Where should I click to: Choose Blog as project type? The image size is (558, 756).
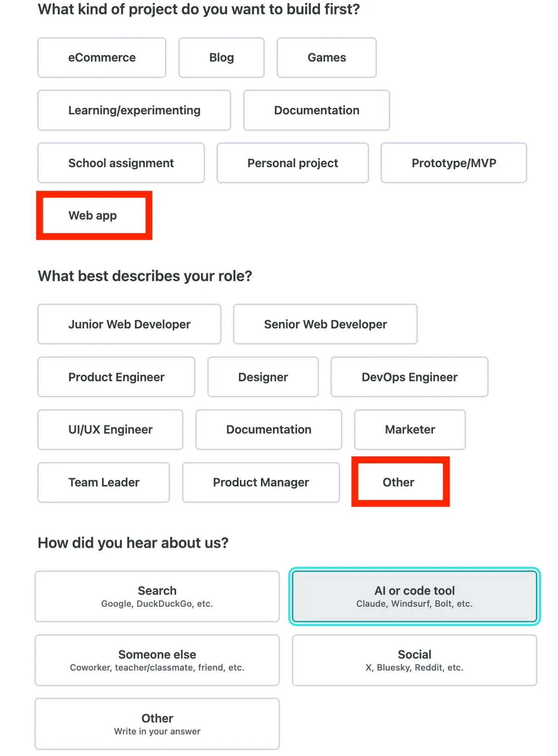coord(221,58)
